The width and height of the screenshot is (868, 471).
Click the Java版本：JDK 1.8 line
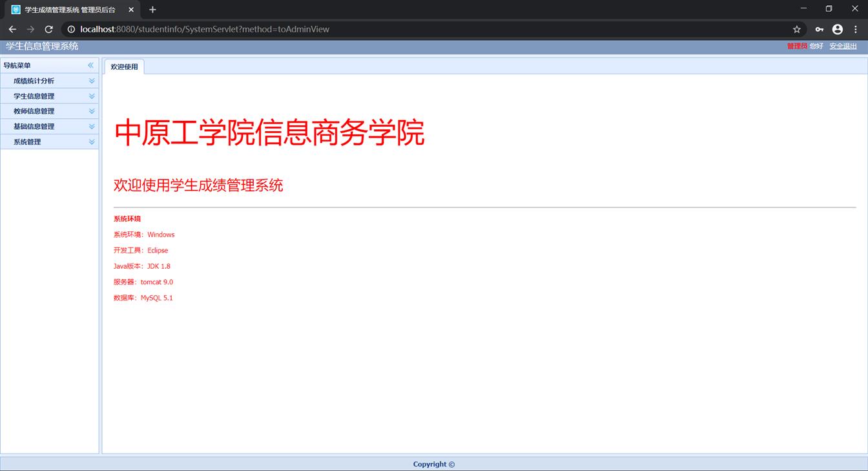142,266
